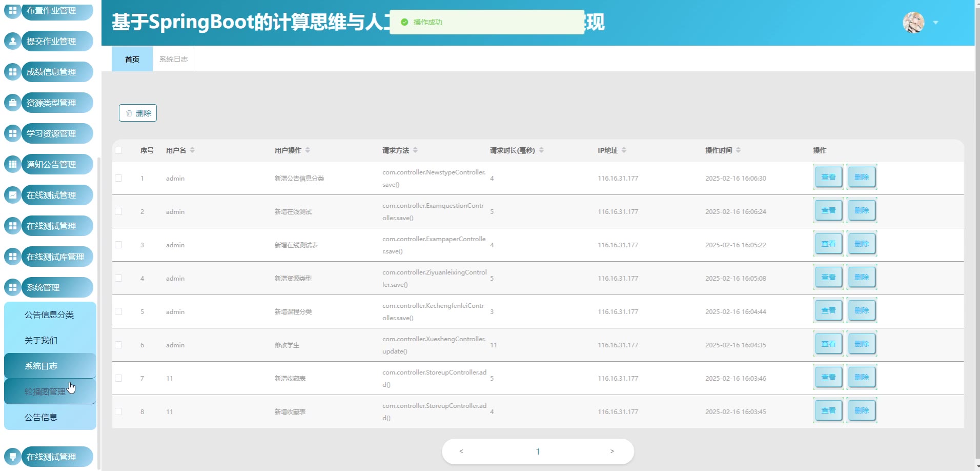Sort the table by 操作时间 column

(738, 150)
